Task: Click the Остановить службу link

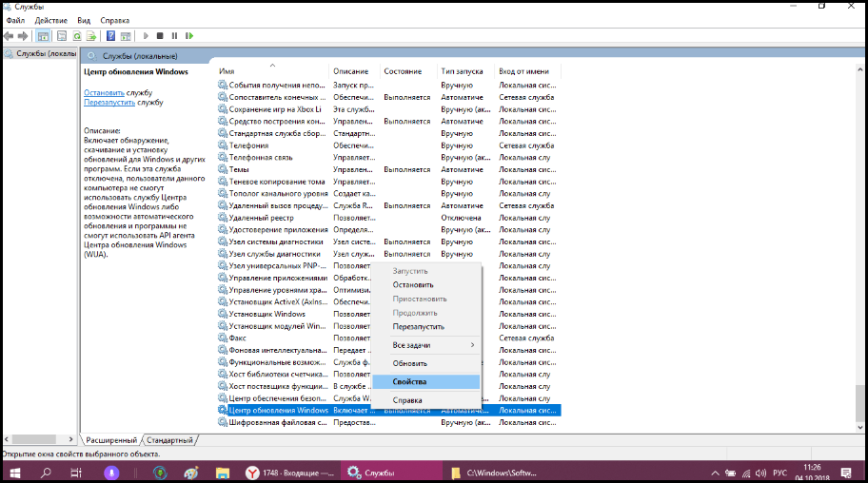Action: click(x=104, y=93)
